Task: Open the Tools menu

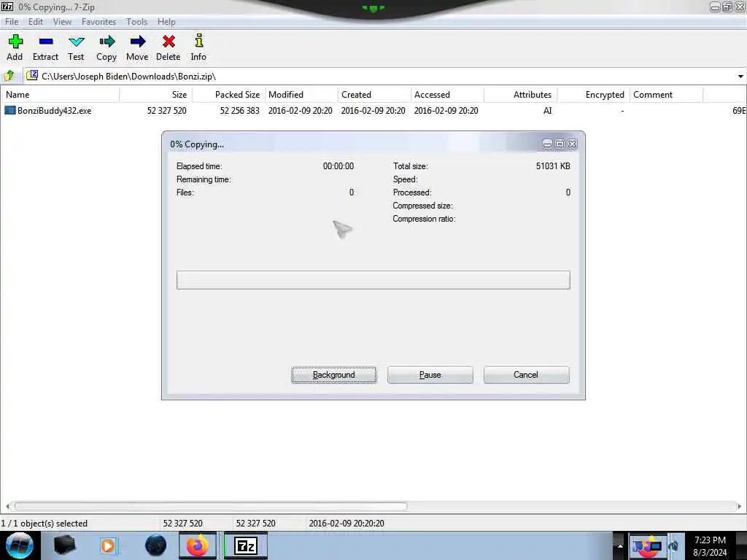Action: tap(136, 22)
